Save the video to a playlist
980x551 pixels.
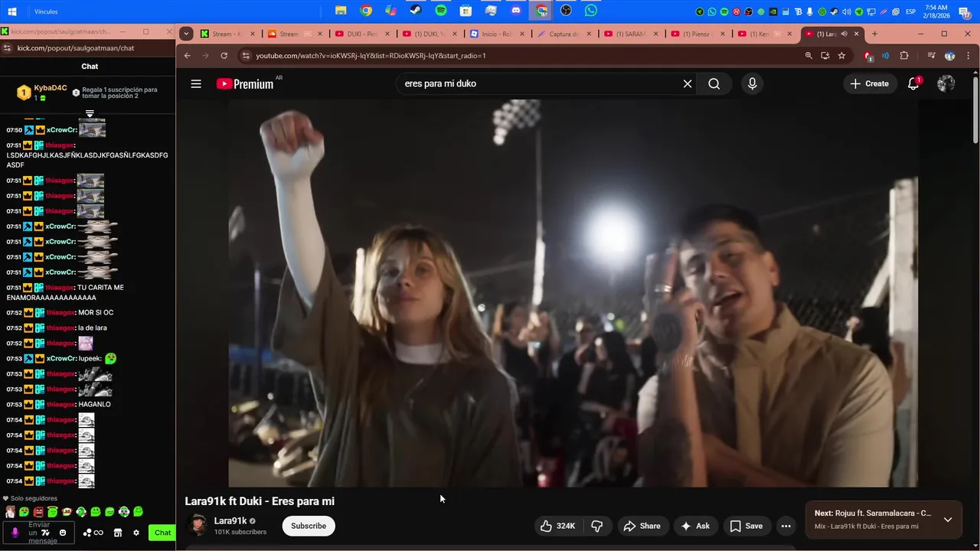click(746, 526)
